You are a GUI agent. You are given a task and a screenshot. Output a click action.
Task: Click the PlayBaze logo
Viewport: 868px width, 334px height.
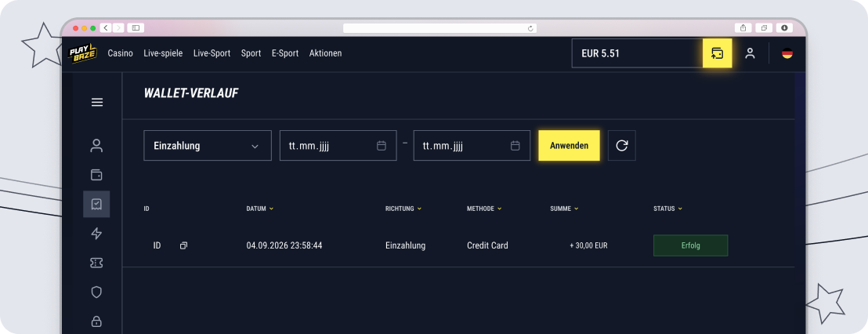coord(82,53)
